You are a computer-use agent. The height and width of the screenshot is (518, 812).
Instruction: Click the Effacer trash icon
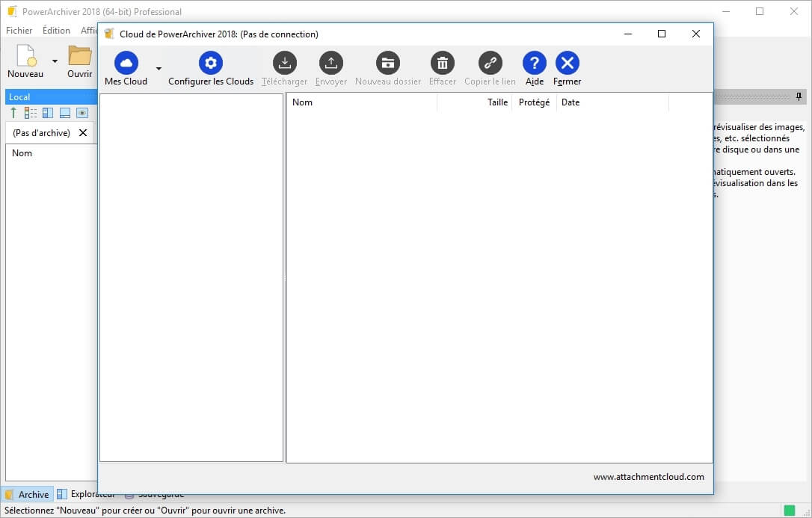click(x=442, y=63)
